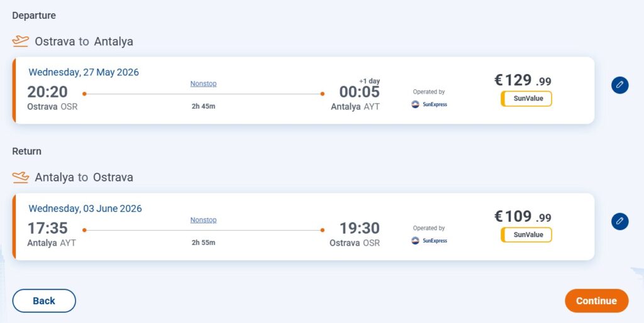Open the Nonstop link for the departure flight

pyautogui.click(x=203, y=84)
